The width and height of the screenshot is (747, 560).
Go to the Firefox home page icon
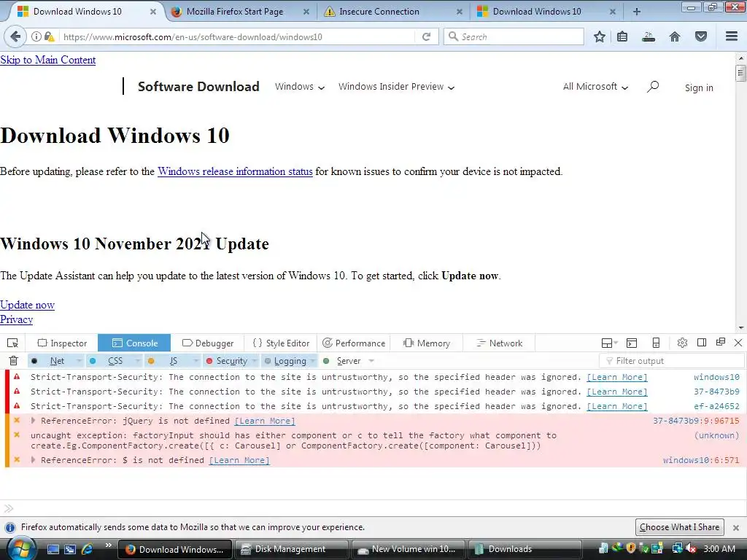[x=675, y=36]
